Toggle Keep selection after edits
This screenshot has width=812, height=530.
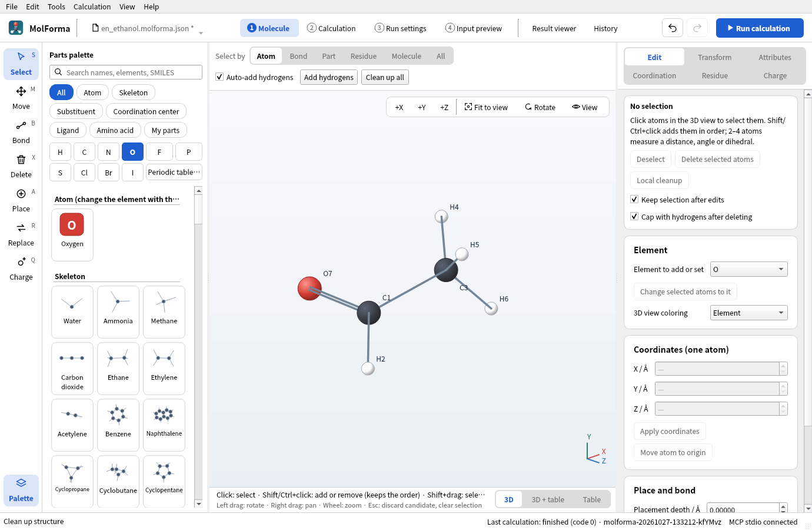coord(634,200)
